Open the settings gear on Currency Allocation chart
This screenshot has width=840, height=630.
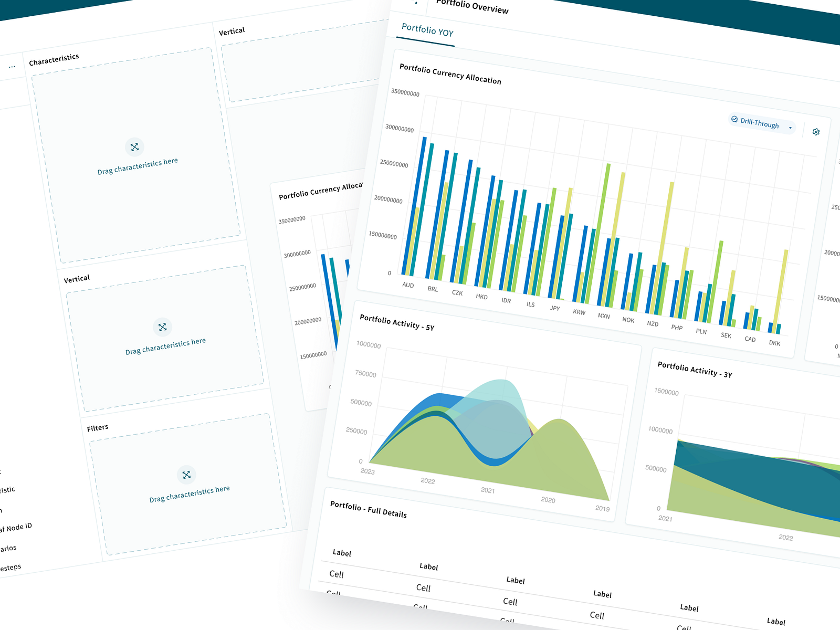tap(816, 132)
